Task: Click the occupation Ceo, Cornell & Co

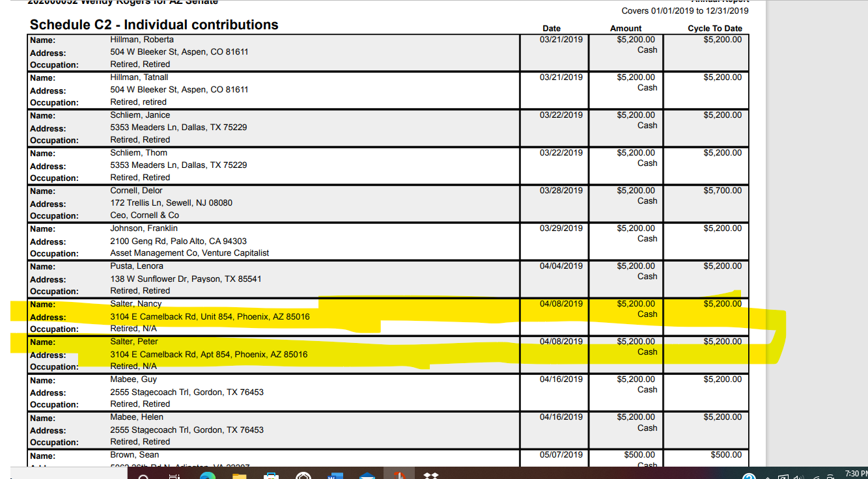Action: pyautogui.click(x=145, y=215)
